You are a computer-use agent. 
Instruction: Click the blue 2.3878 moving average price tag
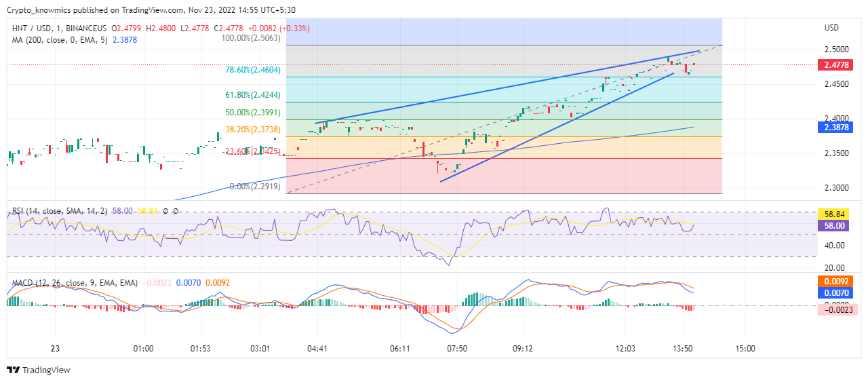(x=834, y=127)
